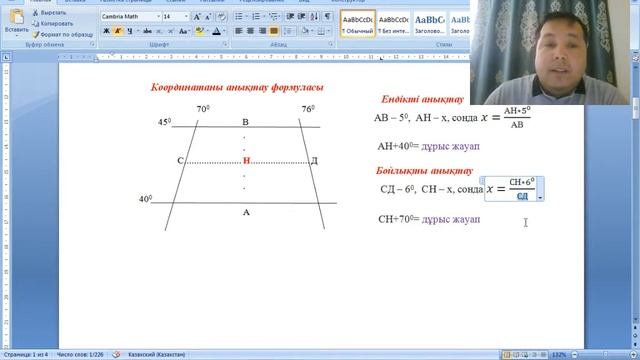Screen dimensions: 640x360
Task: Toggle strikethrough formatting (abc)
Action: [147, 31]
